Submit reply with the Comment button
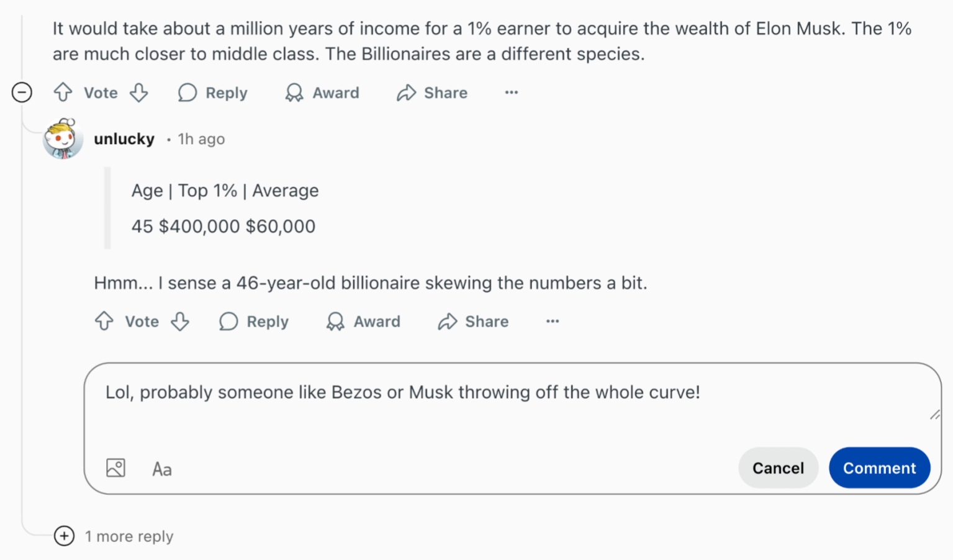Image resolution: width=953 pixels, height=560 pixels. (879, 467)
